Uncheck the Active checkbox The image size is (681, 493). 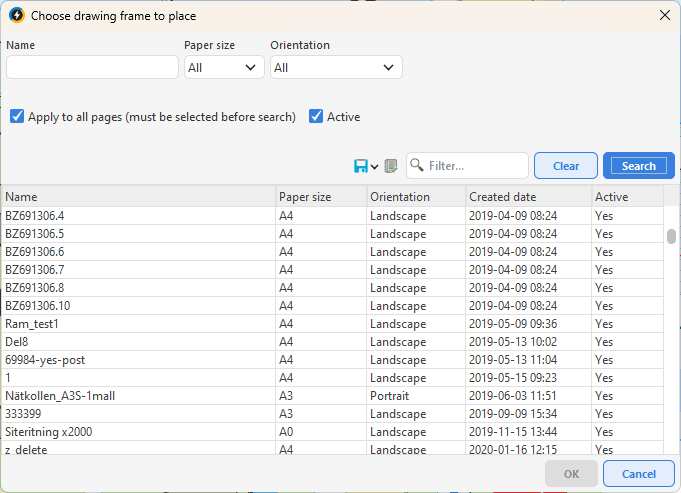[x=316, y=117]
